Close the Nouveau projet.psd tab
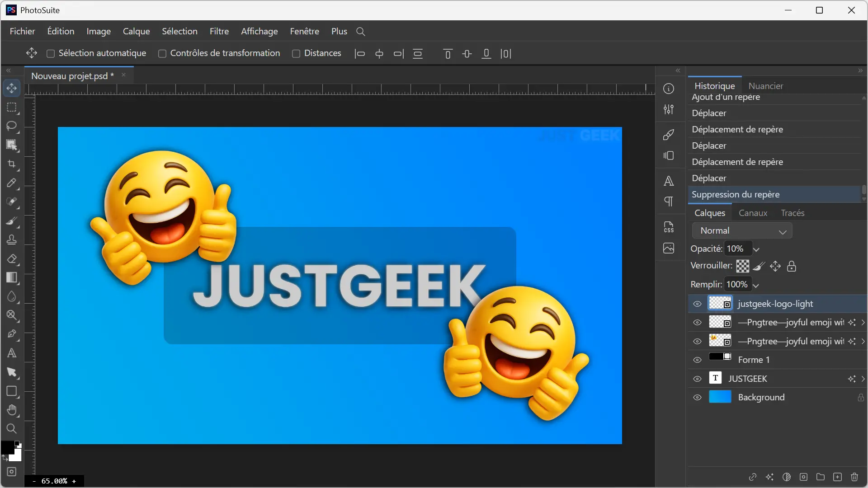 (123, 75)
